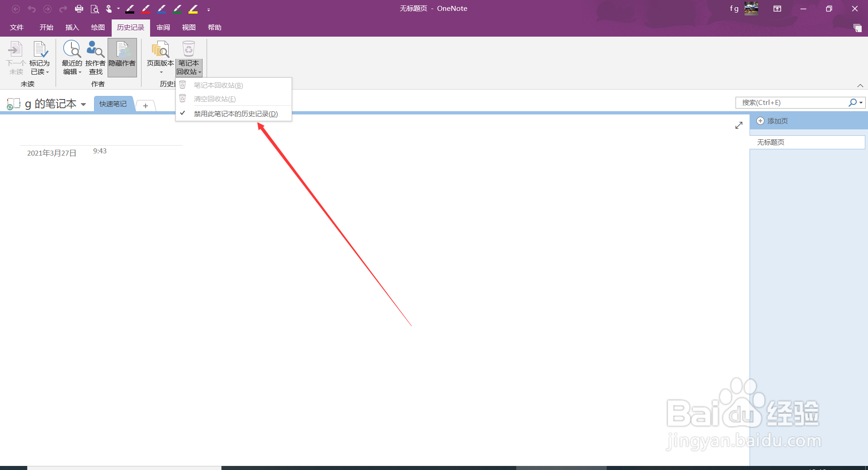Select the green pen
Viewport: 868px width, 470px height.
(x=177, y=9)
